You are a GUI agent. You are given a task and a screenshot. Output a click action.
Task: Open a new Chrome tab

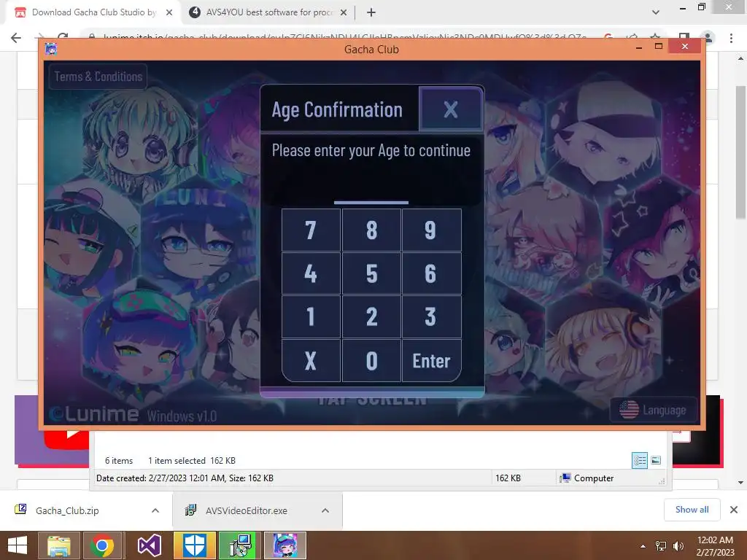point(371,12)
